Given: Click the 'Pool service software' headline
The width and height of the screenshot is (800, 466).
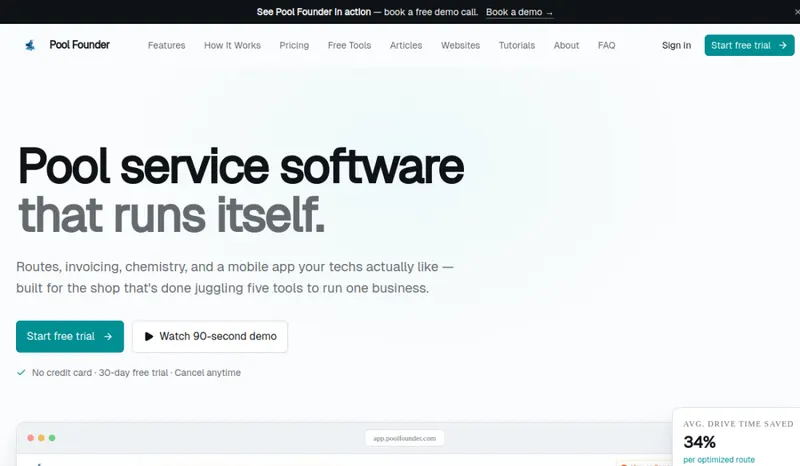Looking at the screenshot, I should 241,166.
